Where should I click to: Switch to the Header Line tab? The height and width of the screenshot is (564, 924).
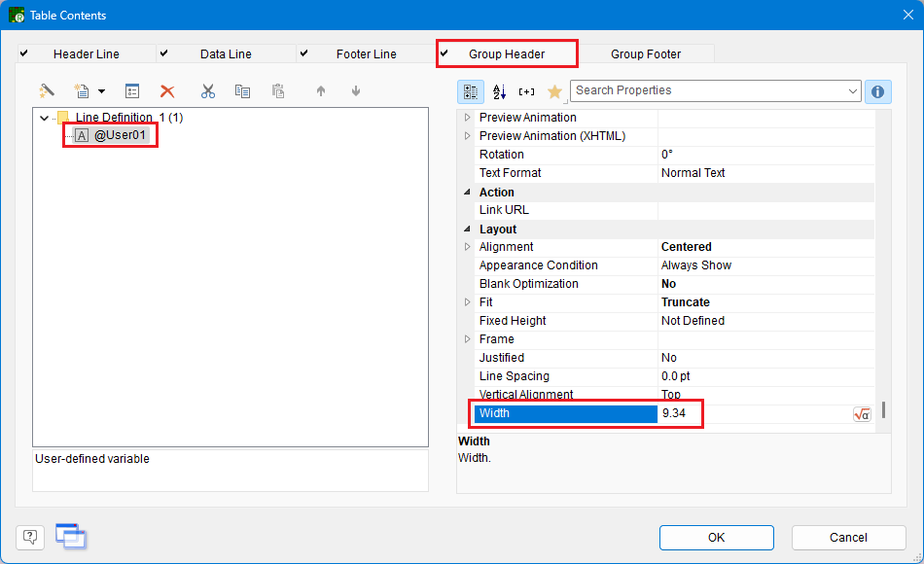click(86, 54)
